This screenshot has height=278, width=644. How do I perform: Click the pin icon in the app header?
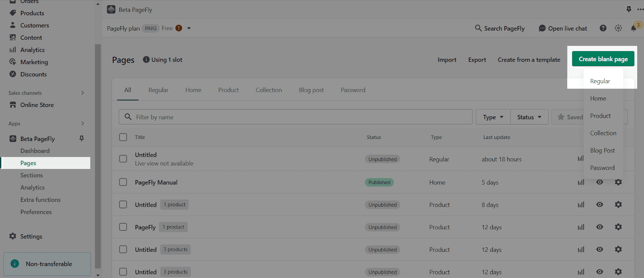629,9
